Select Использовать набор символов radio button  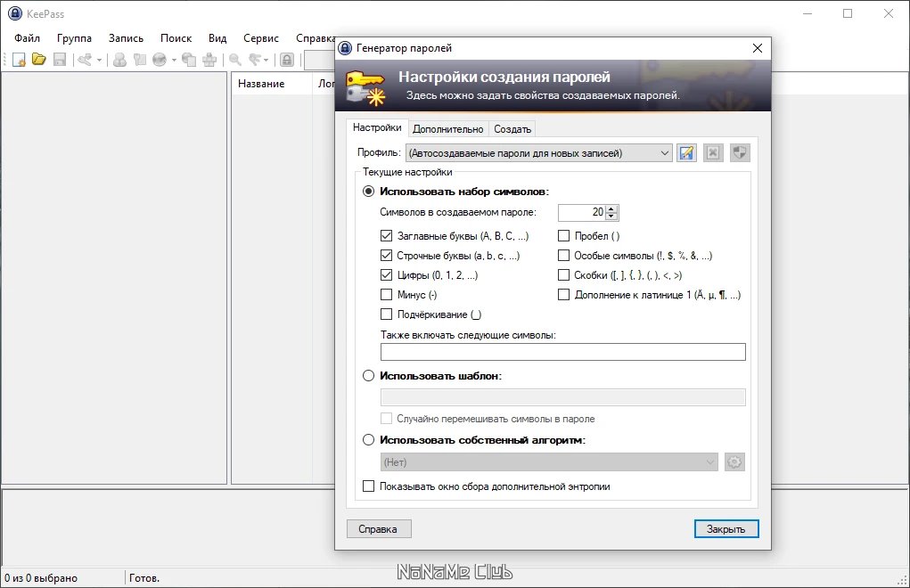pos(368,192)
